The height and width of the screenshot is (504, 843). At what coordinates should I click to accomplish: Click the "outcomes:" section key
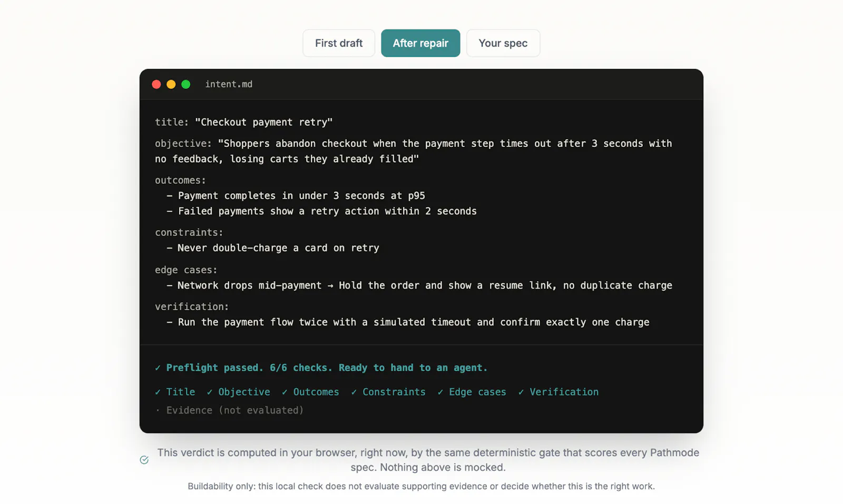pos(180,180)
